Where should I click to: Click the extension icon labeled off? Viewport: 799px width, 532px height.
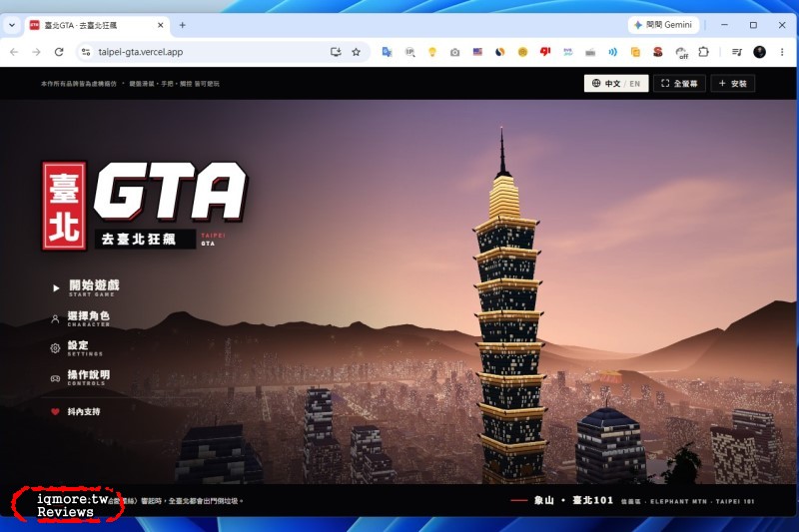[x=681, y=53]
